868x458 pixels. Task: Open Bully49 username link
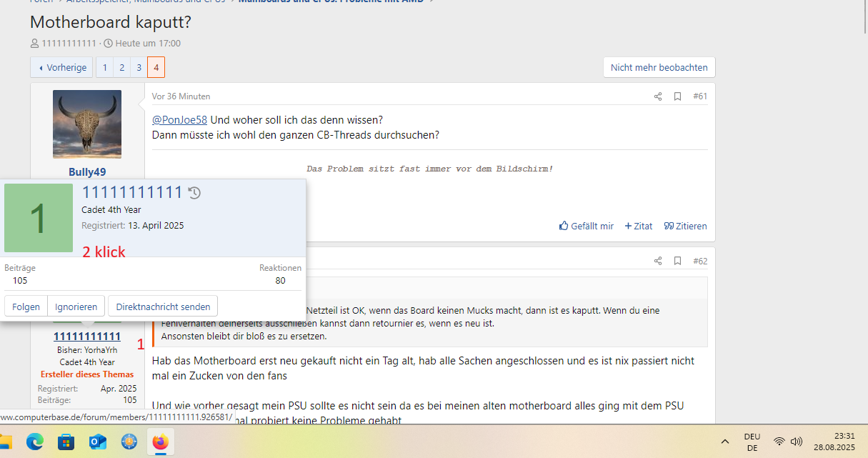coord(87,172)
